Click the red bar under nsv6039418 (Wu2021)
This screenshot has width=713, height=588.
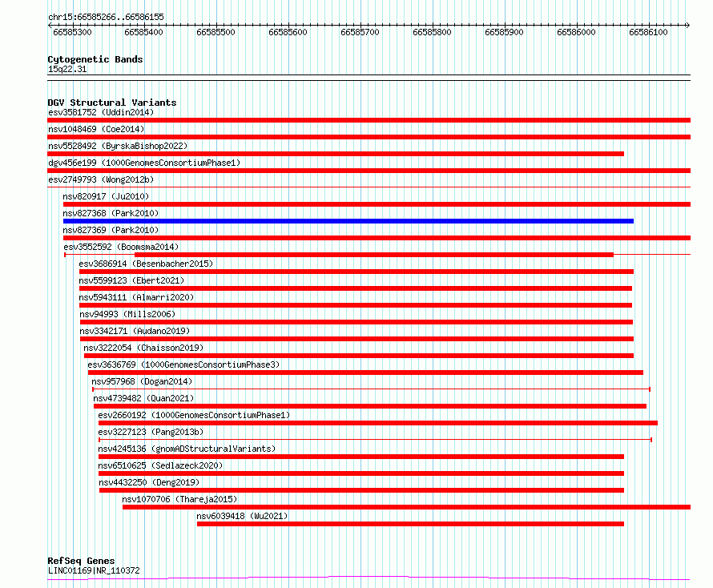coord(410,524)
